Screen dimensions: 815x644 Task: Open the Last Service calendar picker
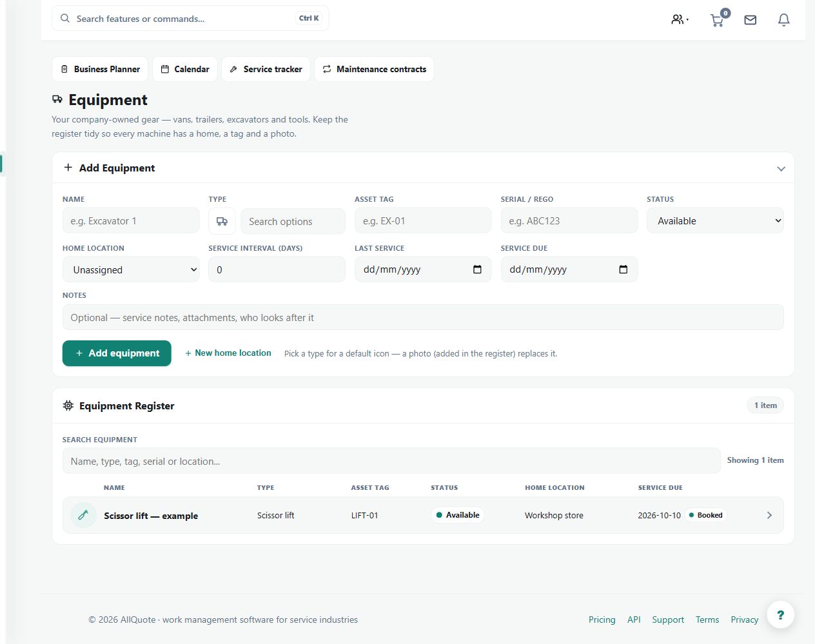[x=477, y=269]
